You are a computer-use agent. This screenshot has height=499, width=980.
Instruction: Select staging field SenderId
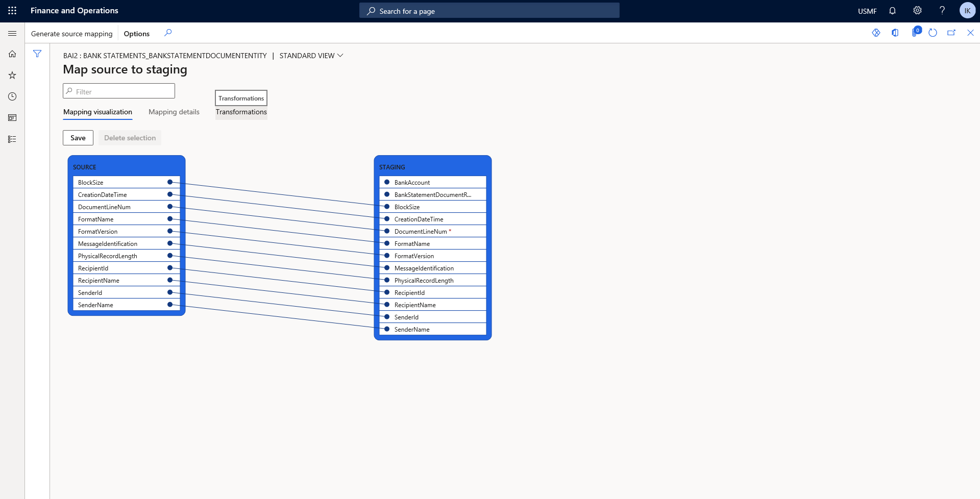433,317
